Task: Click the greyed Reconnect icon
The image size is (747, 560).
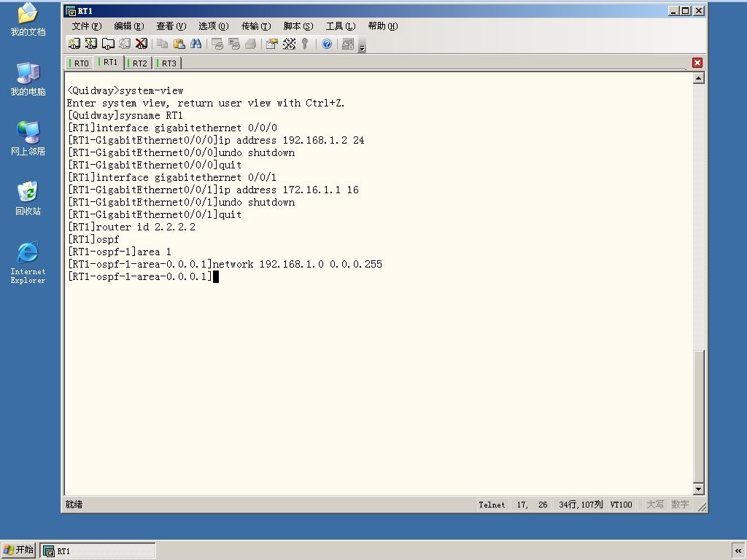Action: click(125, 44)
